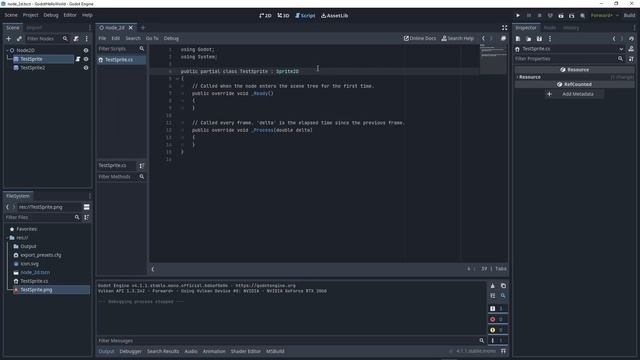Screen dimensions: 640x360
Task: Go to previous script edit location
Action: click(483, 38)
